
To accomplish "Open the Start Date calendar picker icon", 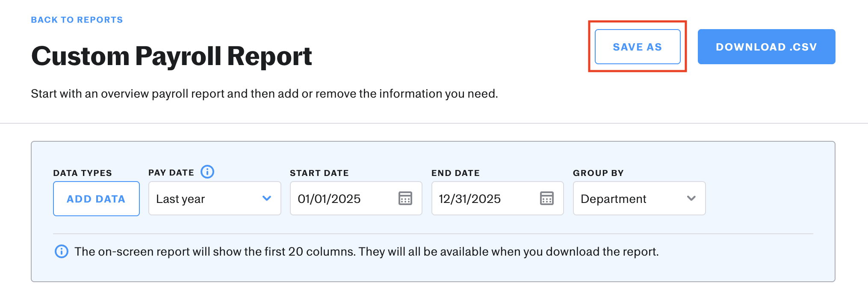I will (x=405, y=198).
